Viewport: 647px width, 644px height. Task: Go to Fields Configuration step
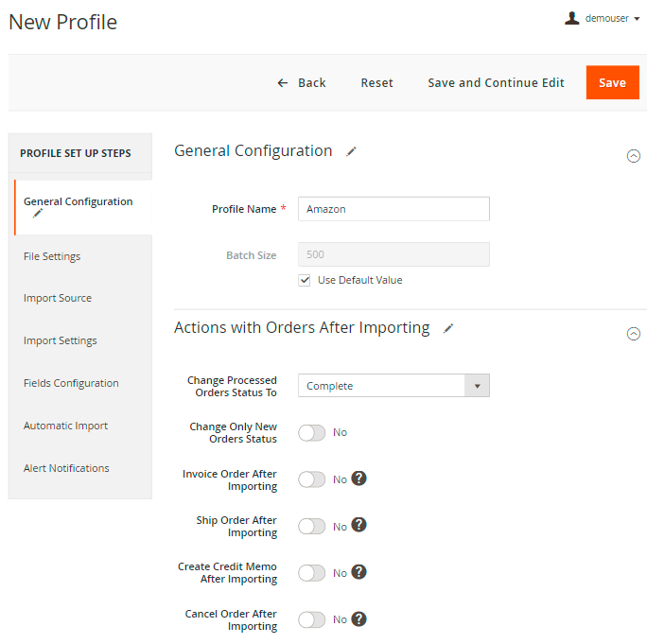point(71,383)
